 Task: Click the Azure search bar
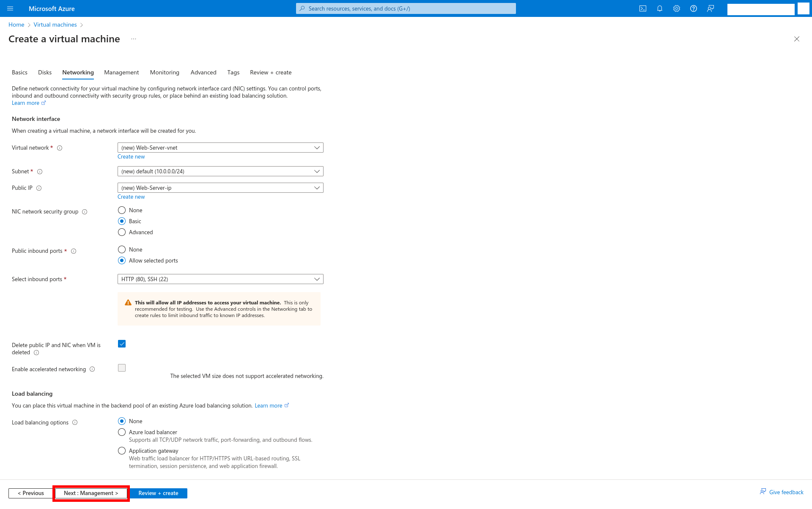pyautogui.click(x=406, y=8)
